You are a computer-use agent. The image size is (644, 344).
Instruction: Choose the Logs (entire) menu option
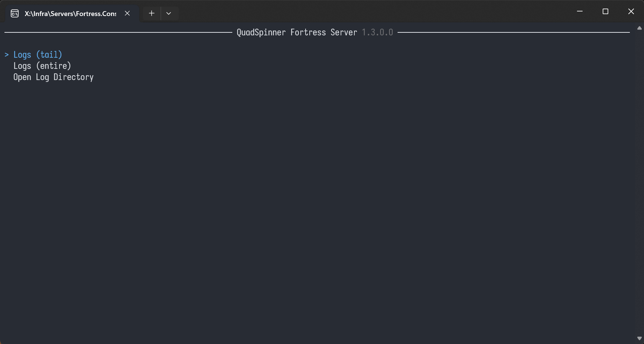[42, 66]
